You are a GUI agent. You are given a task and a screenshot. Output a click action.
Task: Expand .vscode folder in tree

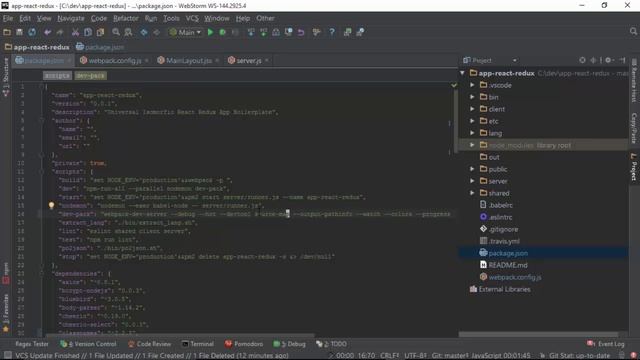click(472, 85)
